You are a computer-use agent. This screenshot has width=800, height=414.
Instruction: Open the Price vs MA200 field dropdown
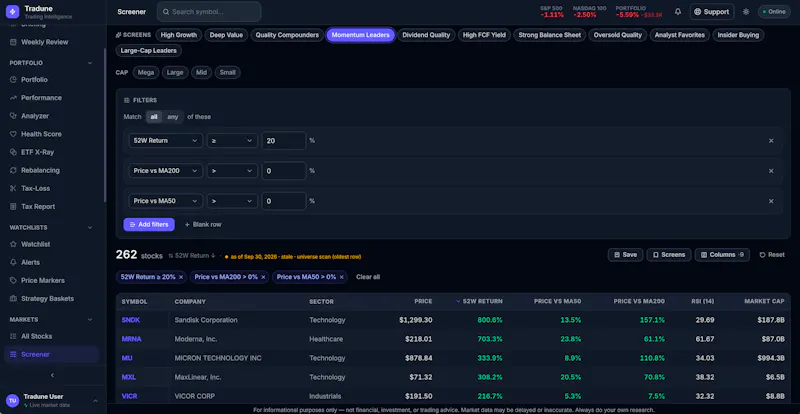pyautogui.click(x=165, y=171)
